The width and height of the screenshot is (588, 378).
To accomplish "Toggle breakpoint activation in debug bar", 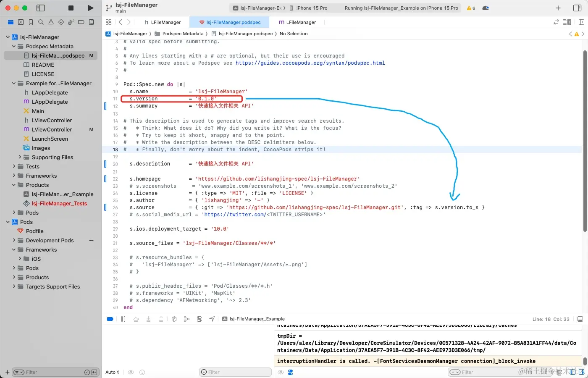I will 110,319.
